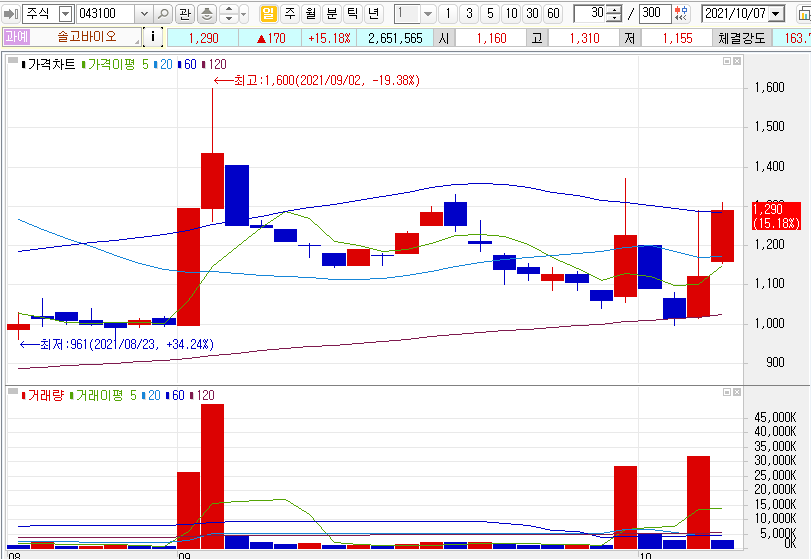Click the stock name 솔고바이오
This screenshot has width=811, height=559.
click(87, 37)
